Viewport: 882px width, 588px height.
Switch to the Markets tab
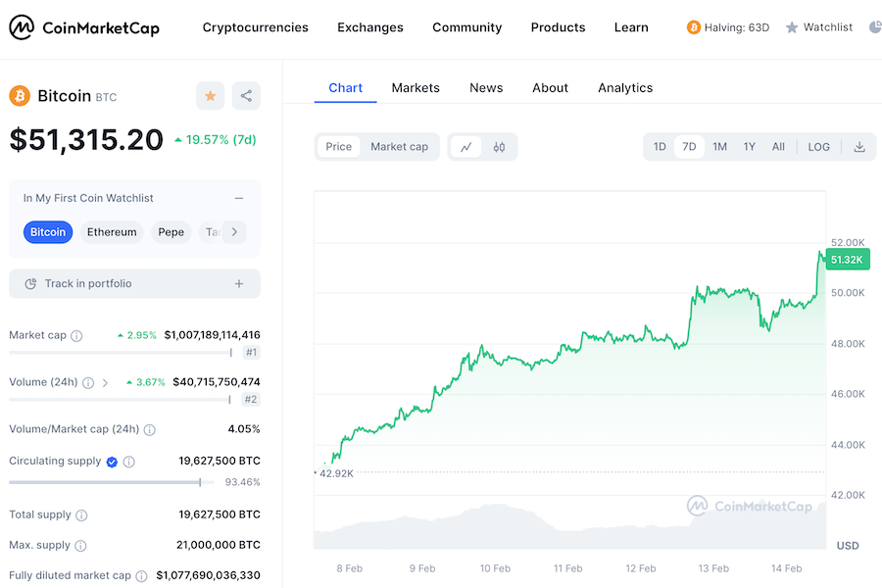click(x=416, y=88)
